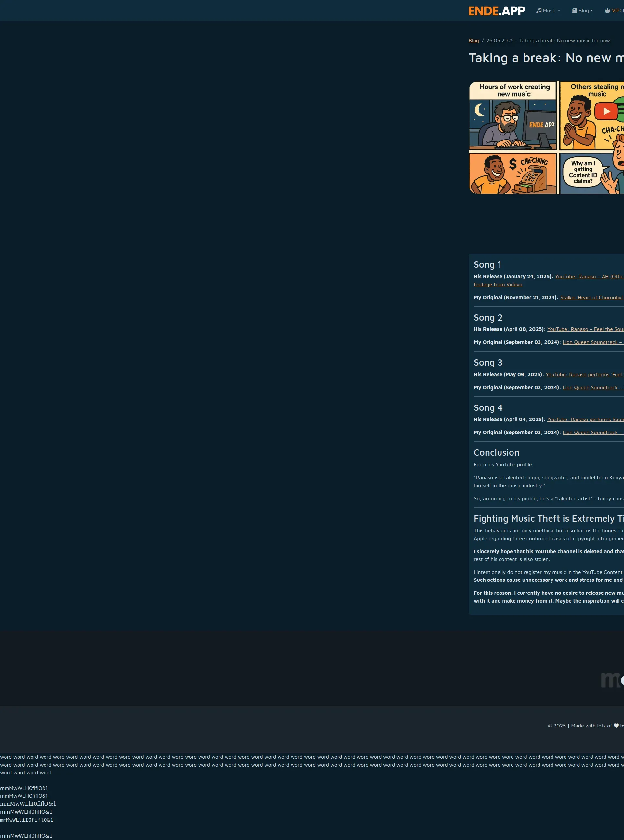Open YouTube: Ranaso – AH link
The height and width of the screenshot is (840, 624).
[x=589, y=277]
